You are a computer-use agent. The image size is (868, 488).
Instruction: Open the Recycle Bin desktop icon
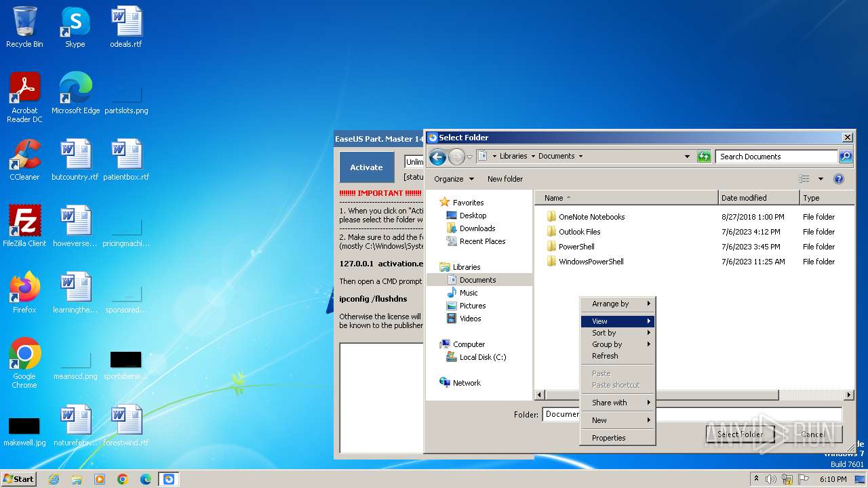24,27
